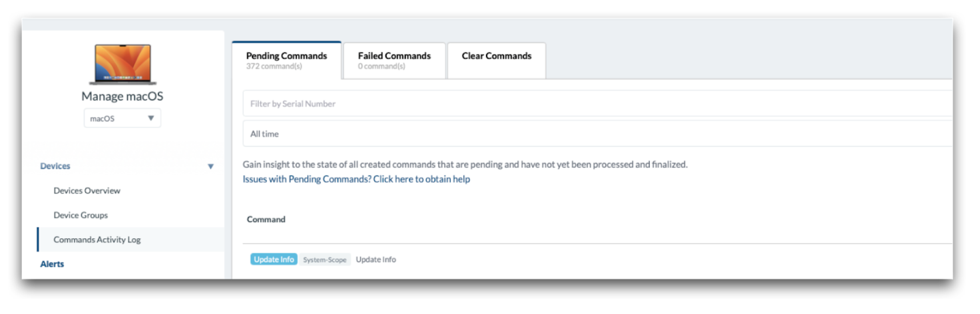Collapse the Devices section arrow
The height and width of the screenshot is (314, 980).
[210, 166]
